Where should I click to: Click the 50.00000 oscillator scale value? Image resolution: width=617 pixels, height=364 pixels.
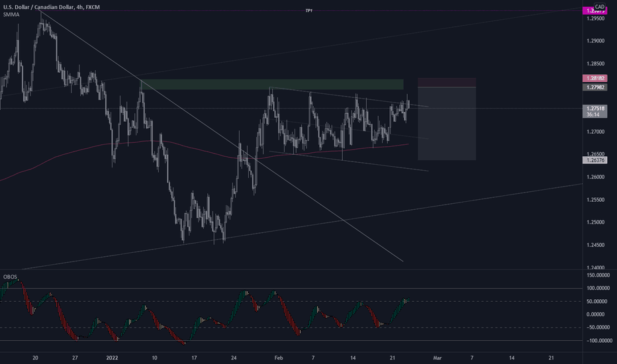click(x=598, y=301)
